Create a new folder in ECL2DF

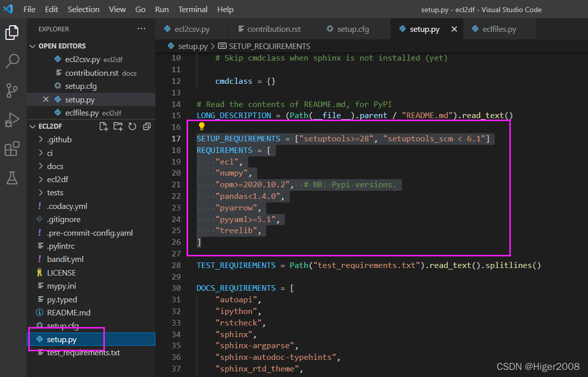118,126
